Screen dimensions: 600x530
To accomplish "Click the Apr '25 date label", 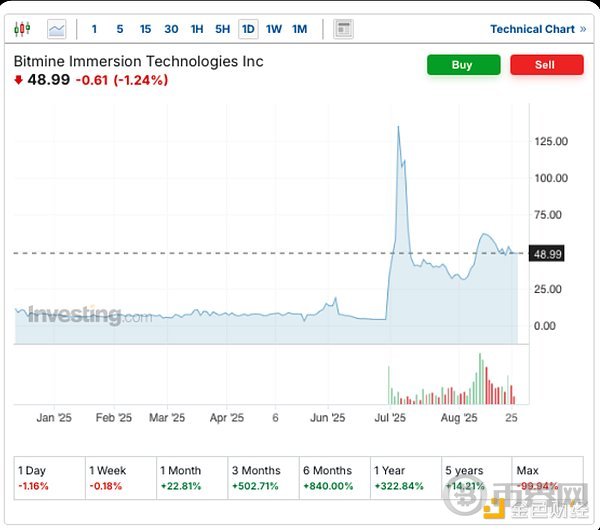I will (227, 417).
